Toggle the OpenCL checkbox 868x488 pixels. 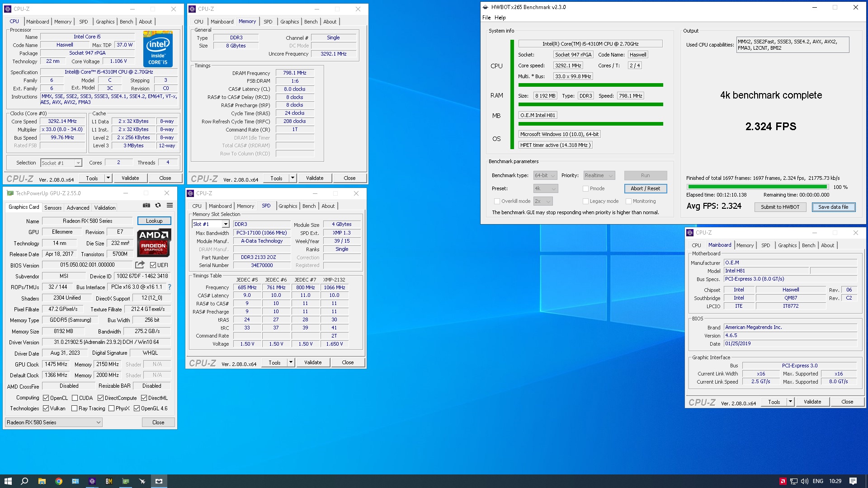pos(46,398)
